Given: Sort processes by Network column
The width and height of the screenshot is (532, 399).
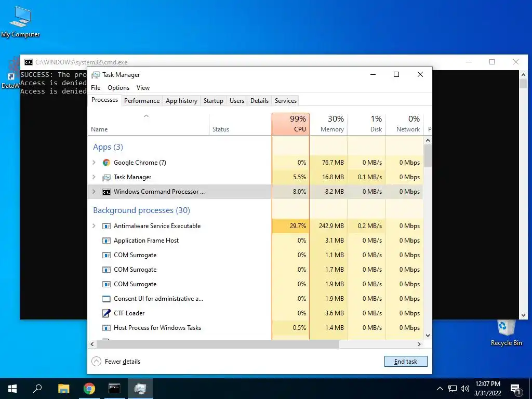Looking at the screenshot, I should pos(404,124).
